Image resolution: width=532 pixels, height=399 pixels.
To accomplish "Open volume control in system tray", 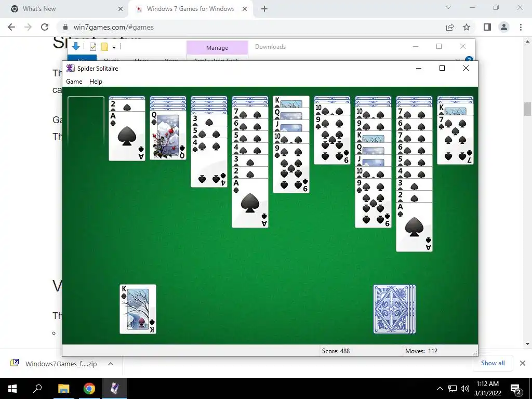I will pyautogui.click(x=465, y=389).
